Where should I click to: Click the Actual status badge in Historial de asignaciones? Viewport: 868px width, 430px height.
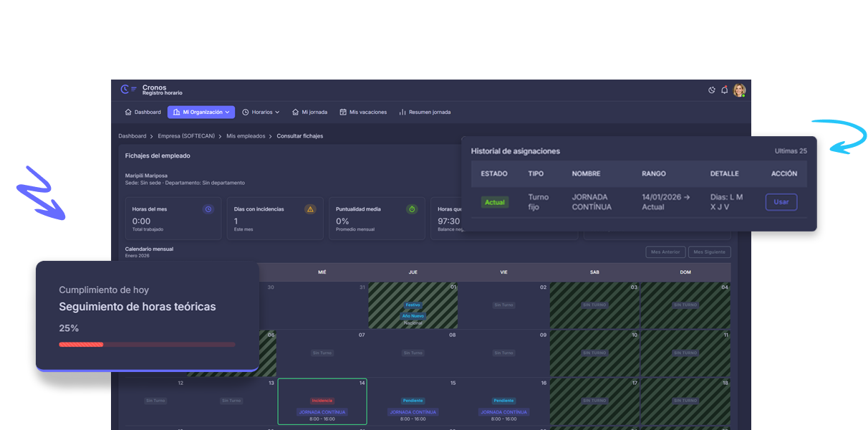[x=494, y=202]
